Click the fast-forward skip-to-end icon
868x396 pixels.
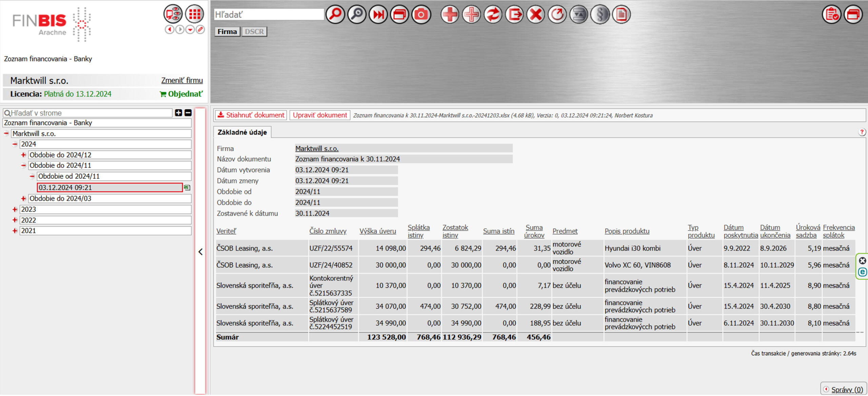click(378, 15)
